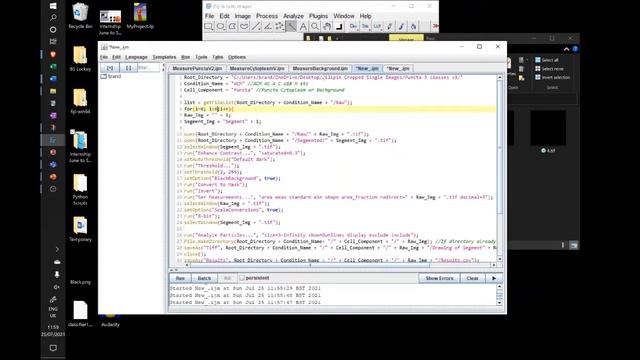Image resolution: width=640 pixels, height=360 pixels.
Task: Click the file tree filter input field
Action: [x=149, y=68]
